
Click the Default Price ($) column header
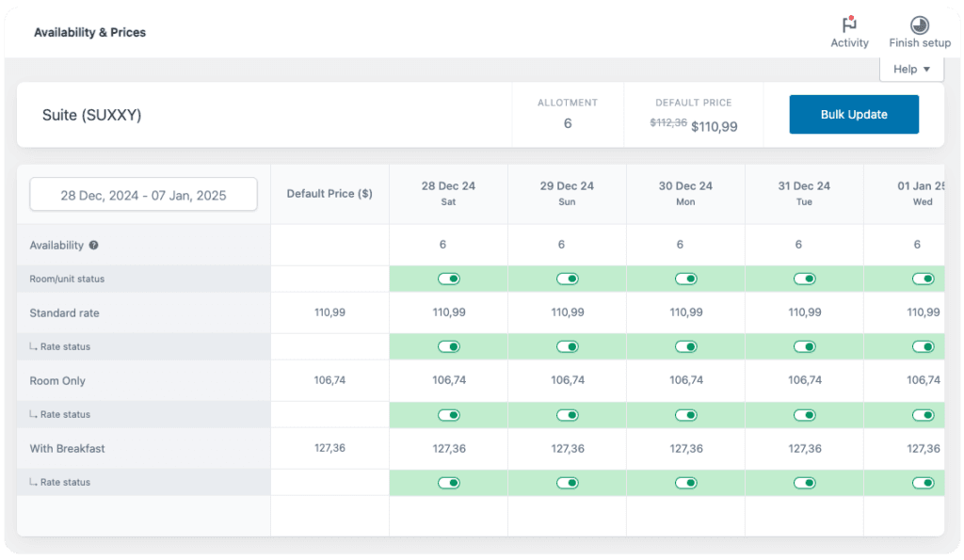329,194
